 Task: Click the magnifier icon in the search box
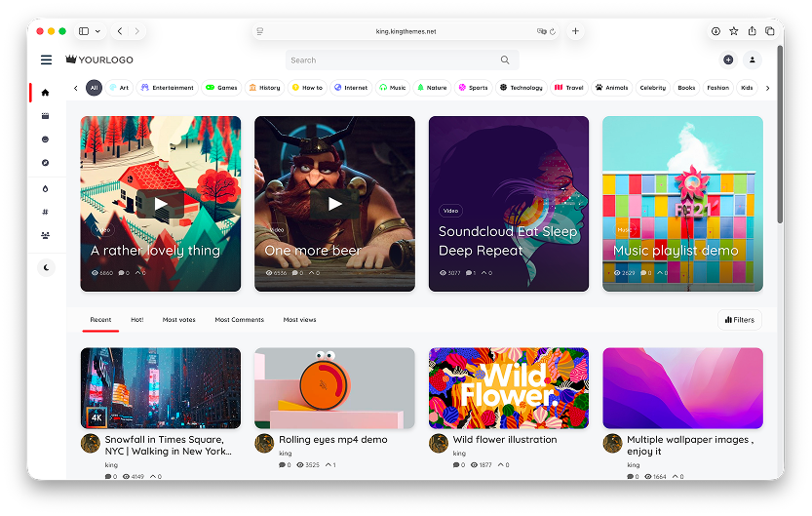[505, 60]
